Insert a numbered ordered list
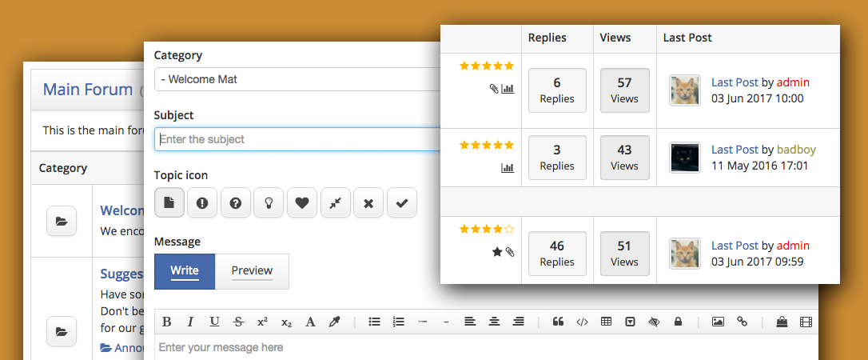Image resolution: width=868 pixels, height=360 pixels. (399, 322)
